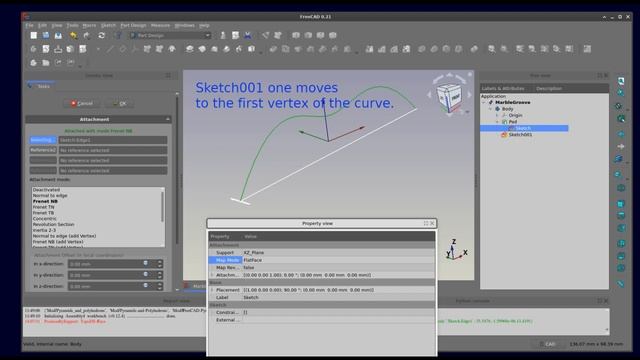Click the bottom icon of right sidebar
Image resolution: width=640 pixels, height=360 pixels.
pos(621,283)
